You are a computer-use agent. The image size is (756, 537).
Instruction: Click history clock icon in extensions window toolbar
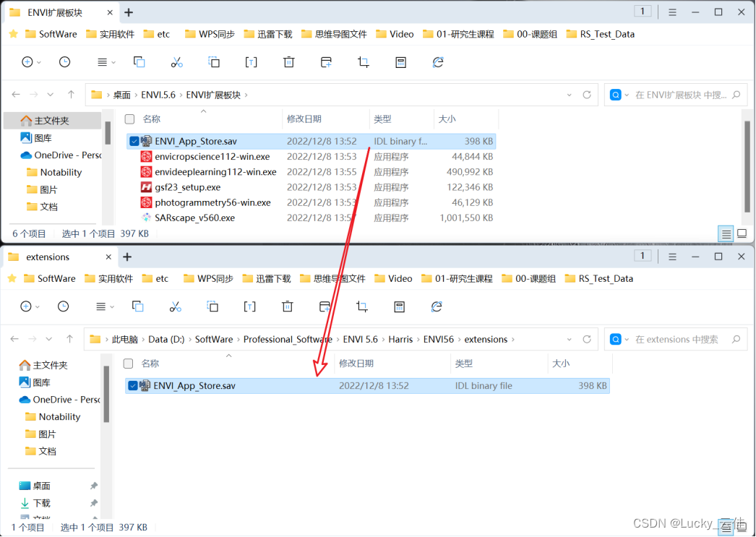(x=63, y=306)
